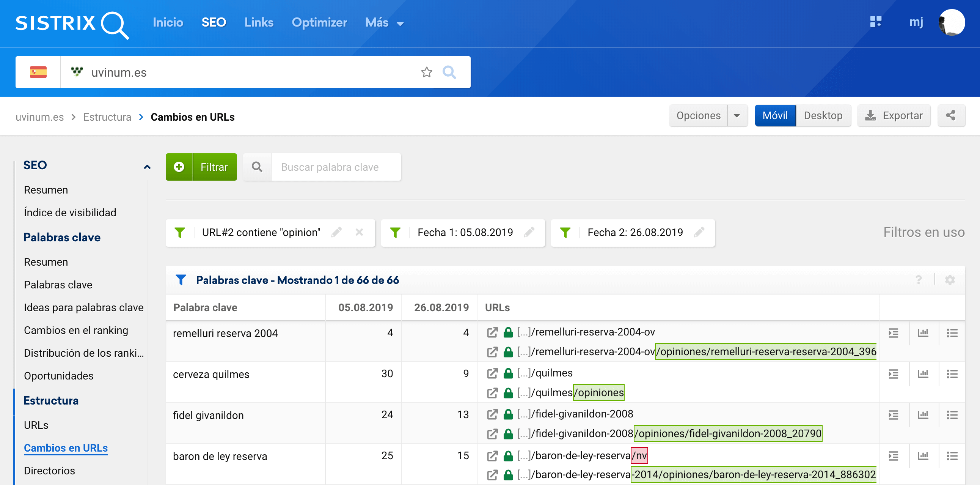
Task: Edit the Fecha 1 filter pencil
Action: pos(529,232)
